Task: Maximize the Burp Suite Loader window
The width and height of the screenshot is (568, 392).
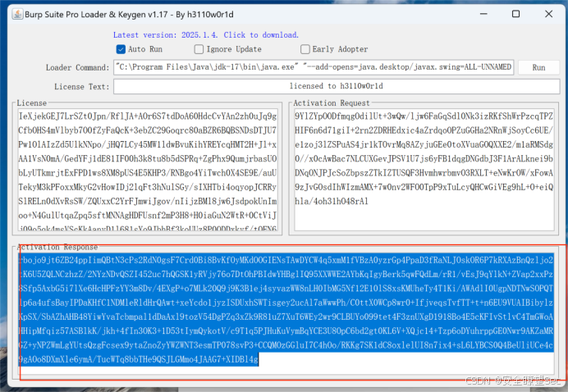Action: (515, 14)
